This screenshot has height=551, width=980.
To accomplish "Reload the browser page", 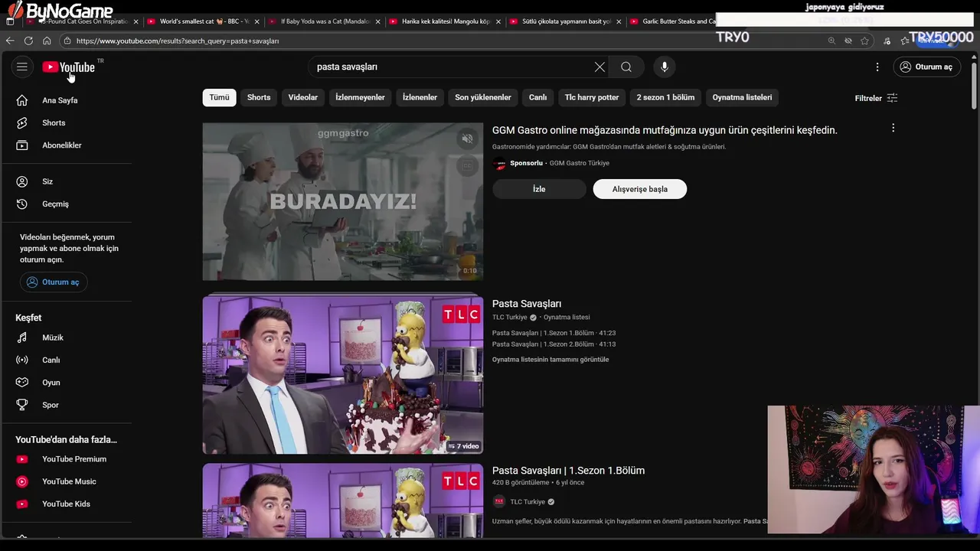I will click(x=28, y=41).
